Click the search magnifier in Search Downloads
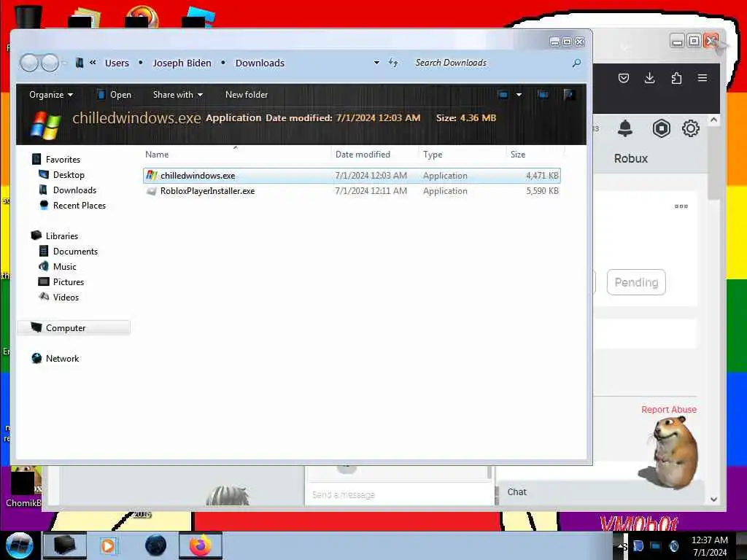Screen dimensions: 747x560 click(x=576, y=63)
